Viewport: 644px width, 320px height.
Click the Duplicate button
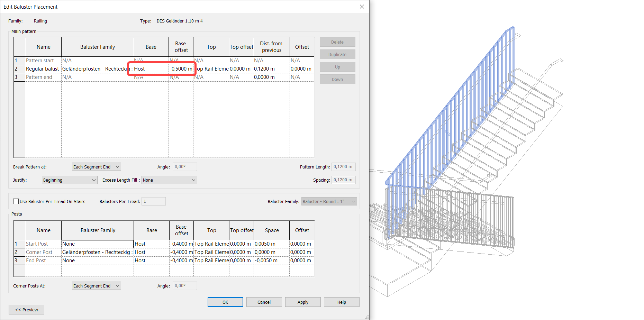pyautogui.click(x=337, y=54)
